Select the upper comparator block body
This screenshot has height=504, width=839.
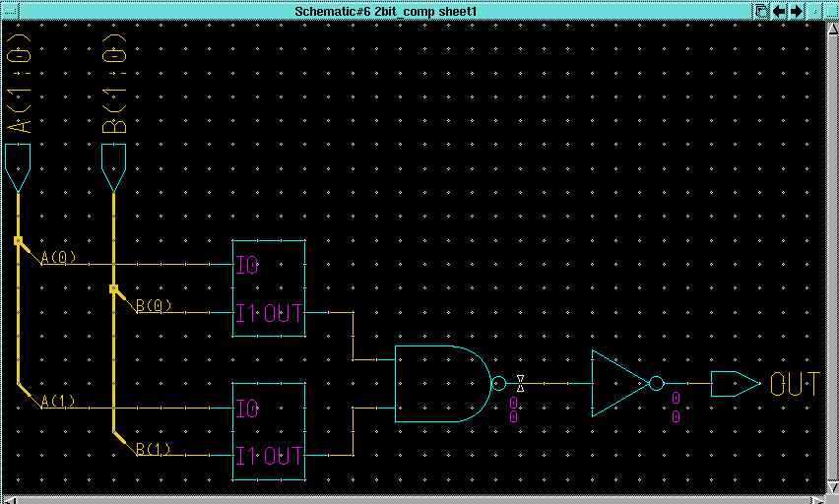269,288
